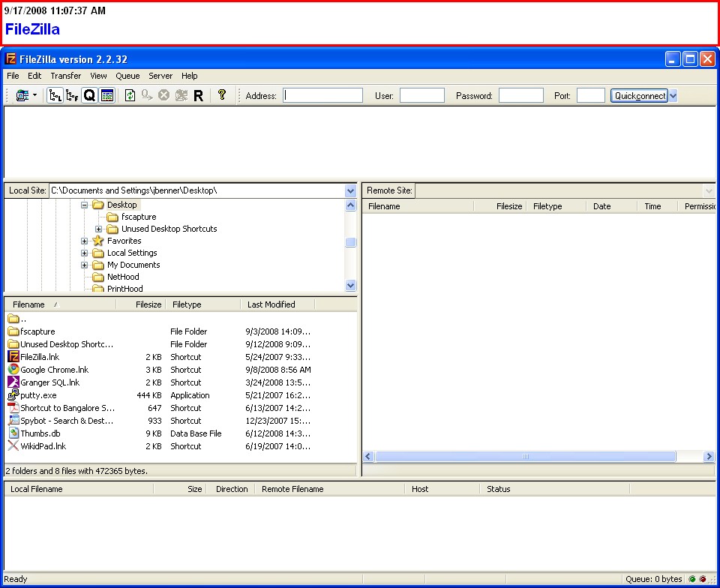Expand the Local Settings tree node

click(x=85, y=253)
